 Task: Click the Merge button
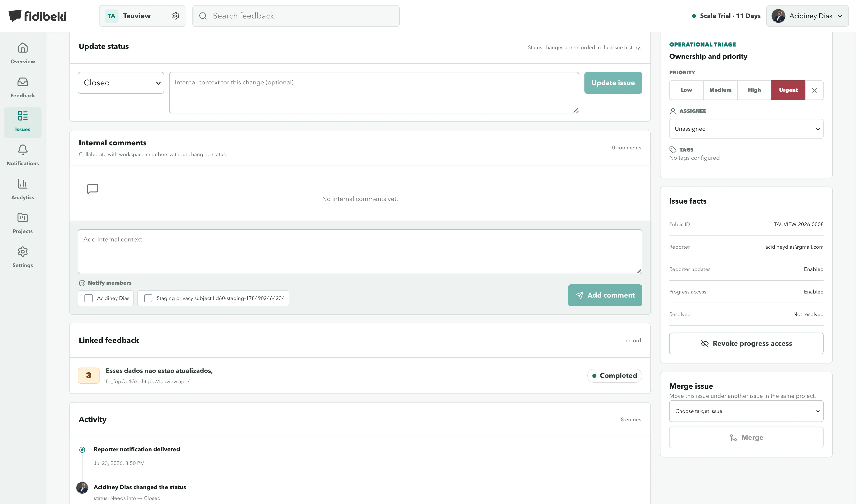click(x=746, y=437)
